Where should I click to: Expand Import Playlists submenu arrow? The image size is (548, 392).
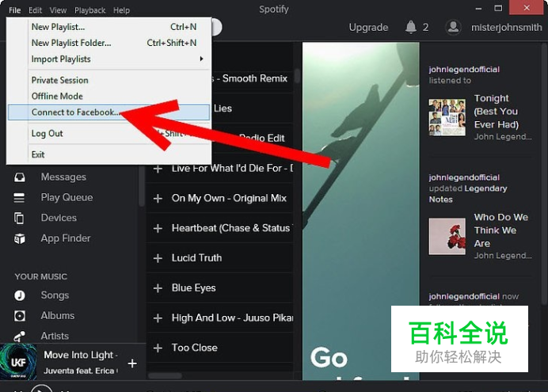click(201, 59)
